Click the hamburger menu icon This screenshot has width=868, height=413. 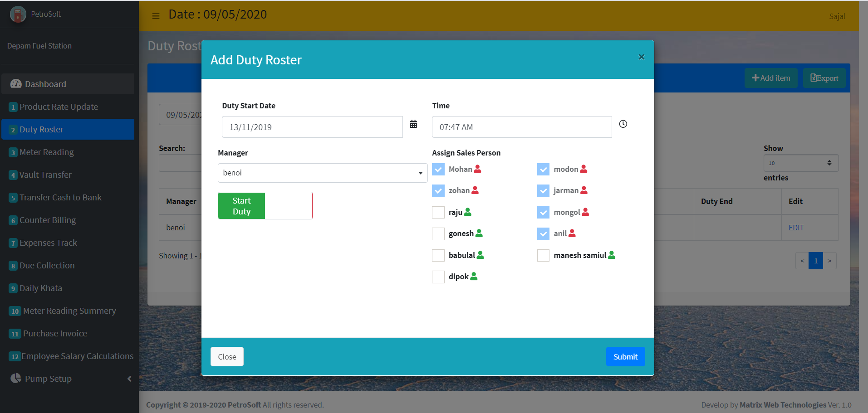point(156,16)
